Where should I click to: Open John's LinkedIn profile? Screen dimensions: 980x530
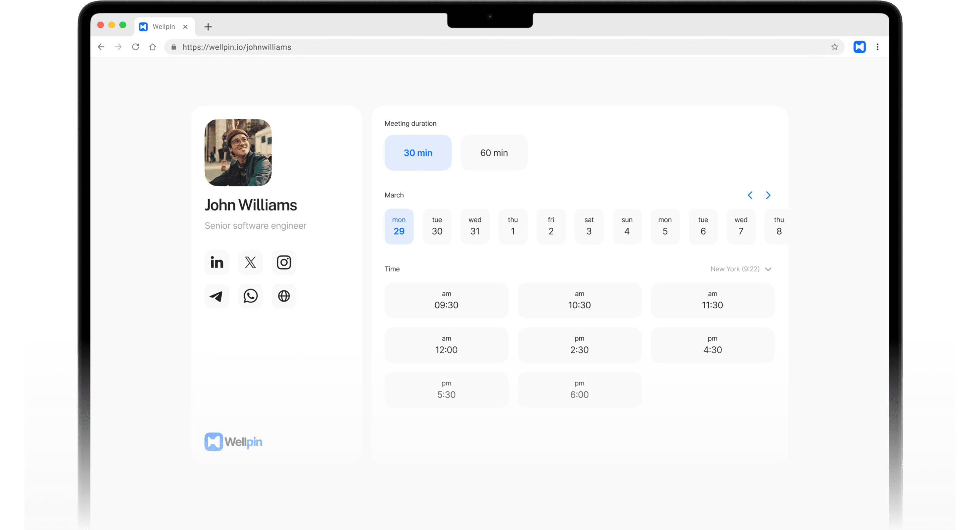[216, 262]
